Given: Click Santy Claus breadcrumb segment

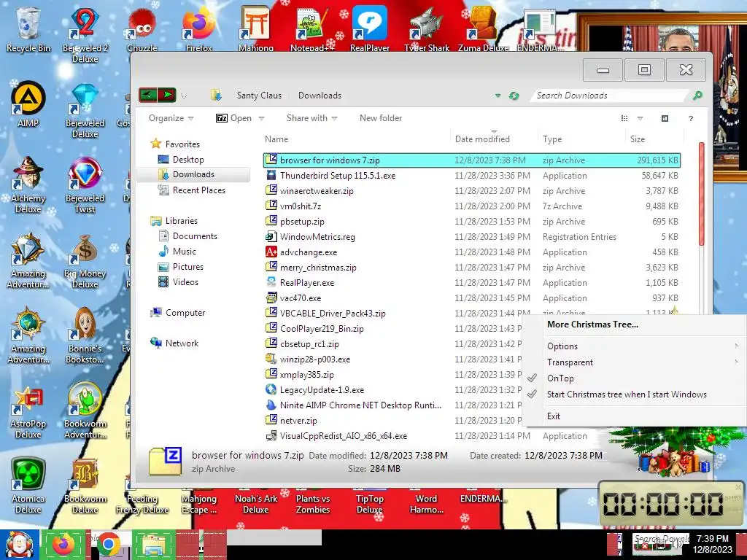Looking at the screenshot, I should [x=259, y=96].
